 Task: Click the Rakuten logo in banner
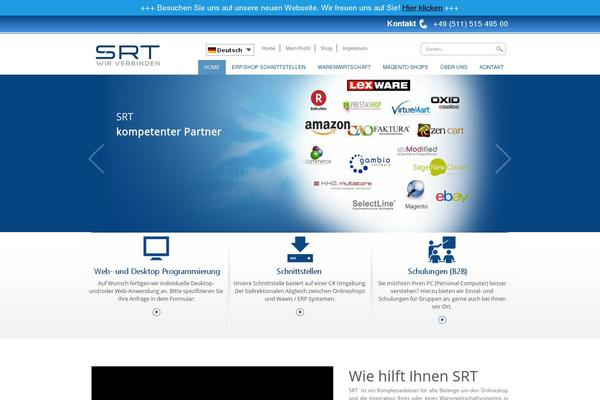click(x=318, y=100)
